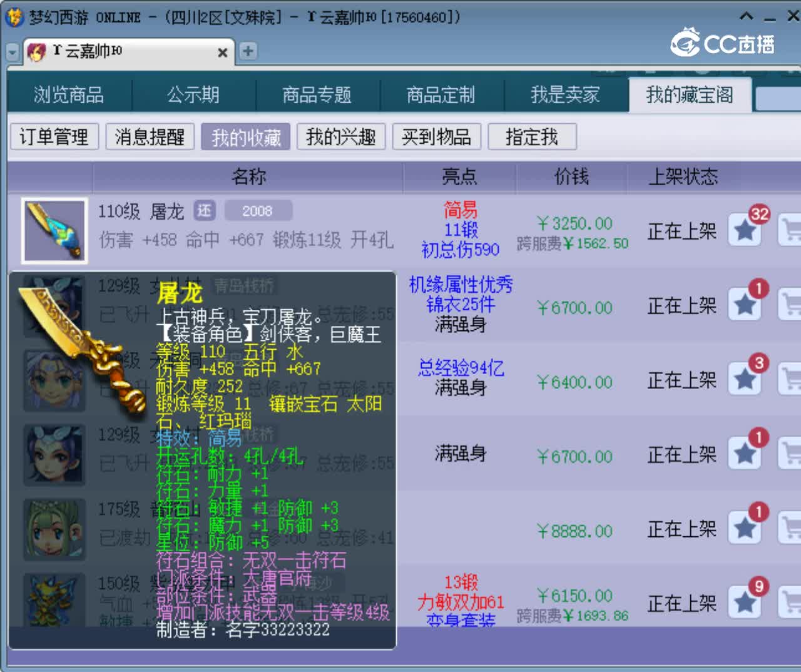The image size is (801, 672).
Task: Click the ¥6400.00 price
Action: click(x=575, y=382)
